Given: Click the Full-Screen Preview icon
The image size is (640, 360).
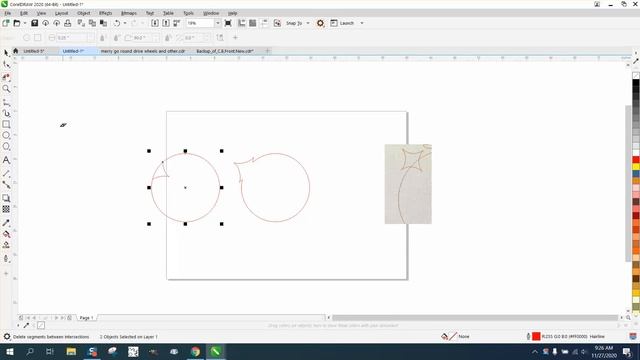Looking at the screenshot, I should 228,23.
